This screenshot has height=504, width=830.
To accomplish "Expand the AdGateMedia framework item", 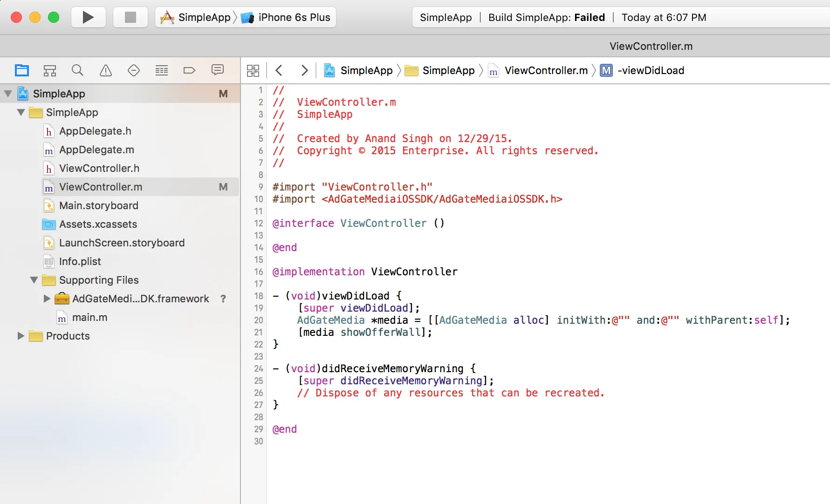I will 47,299.
